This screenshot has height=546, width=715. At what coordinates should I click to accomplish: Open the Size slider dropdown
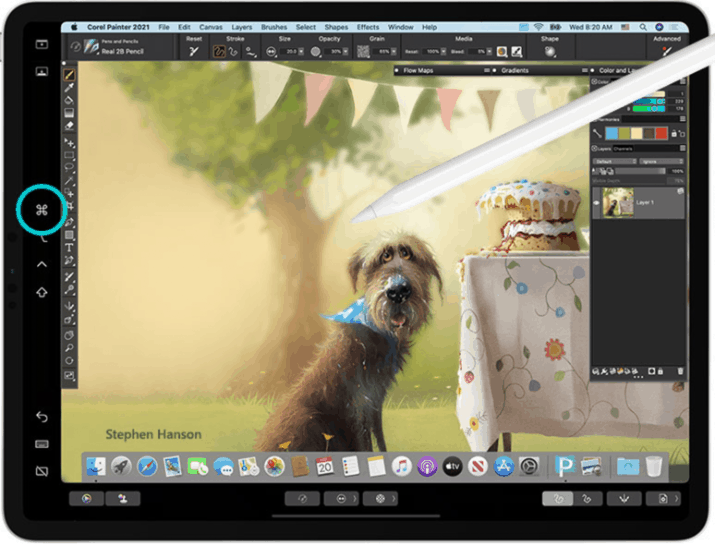click(x=301, y=52)
